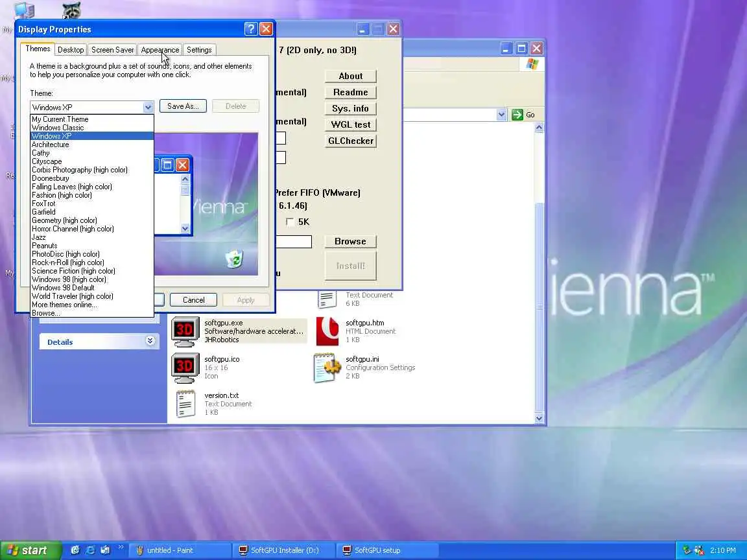This screenshot has width=747, height=560.
Task: Select the Themes tab
Action: [38, 49]
